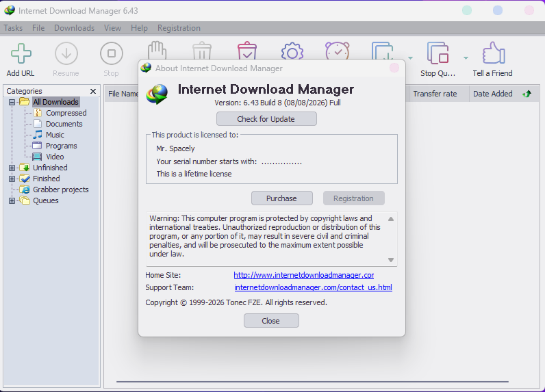Screen dimensions: 545x392
Task: Click the Transfer rate column header
Action: [438, 94]
